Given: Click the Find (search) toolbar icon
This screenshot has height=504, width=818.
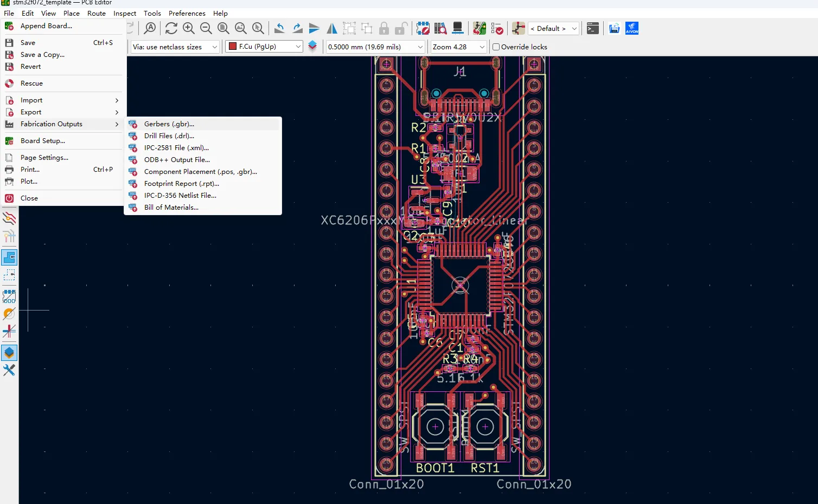Looking at the screenshot, I should pos(150,28).
